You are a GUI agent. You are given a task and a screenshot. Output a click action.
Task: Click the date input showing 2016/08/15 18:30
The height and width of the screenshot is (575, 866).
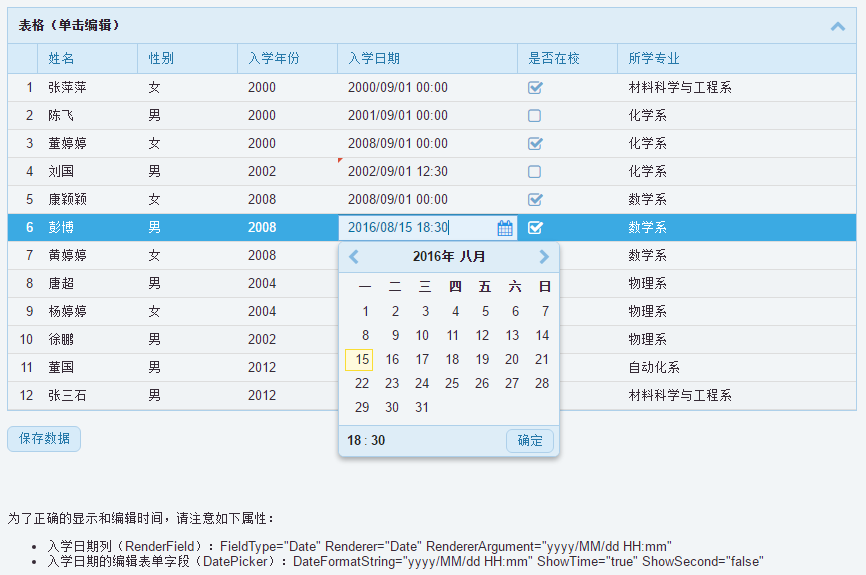pyautogui.click(x=415, y=228)
